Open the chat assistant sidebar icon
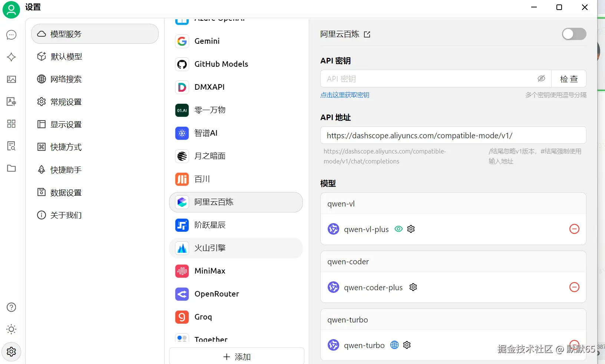 click(11, 35)
